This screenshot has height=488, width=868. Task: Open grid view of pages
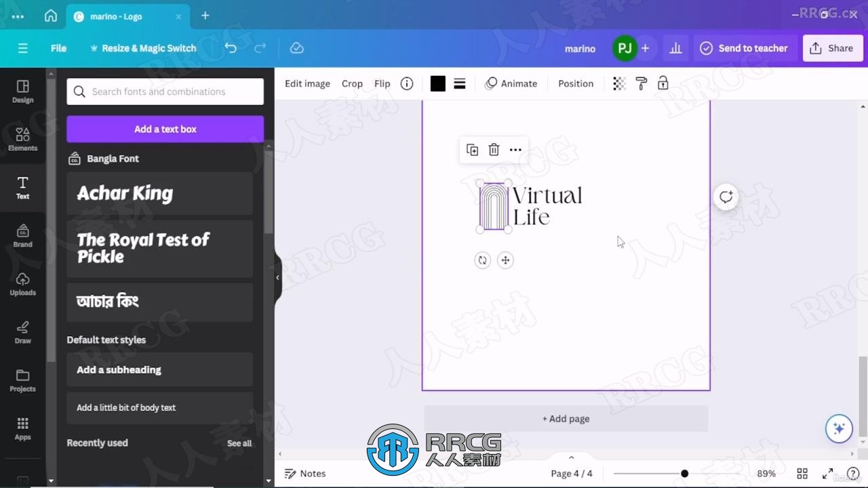(x=802, y=474)
